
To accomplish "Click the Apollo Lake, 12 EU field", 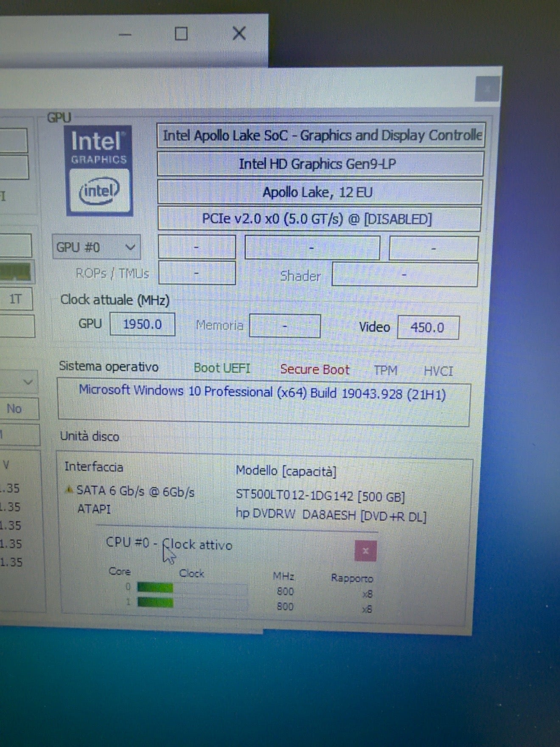I will coord(320,192).
